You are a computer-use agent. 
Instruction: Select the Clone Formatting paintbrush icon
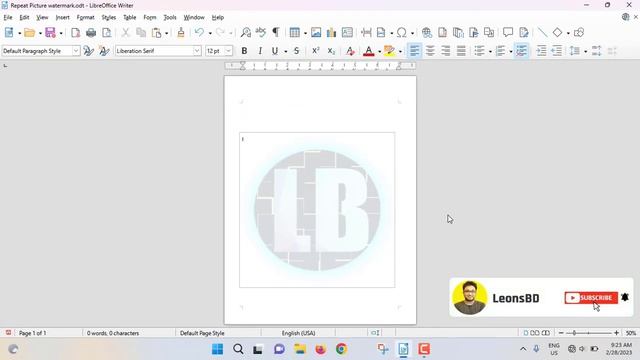pyautogui.click(x=181, y=33)
